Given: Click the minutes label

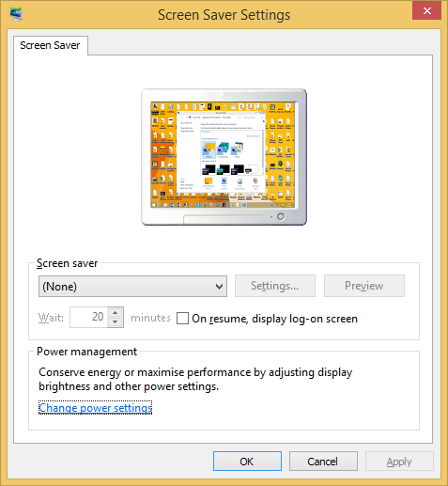Looking at the screenshot, I should (150, 318).
